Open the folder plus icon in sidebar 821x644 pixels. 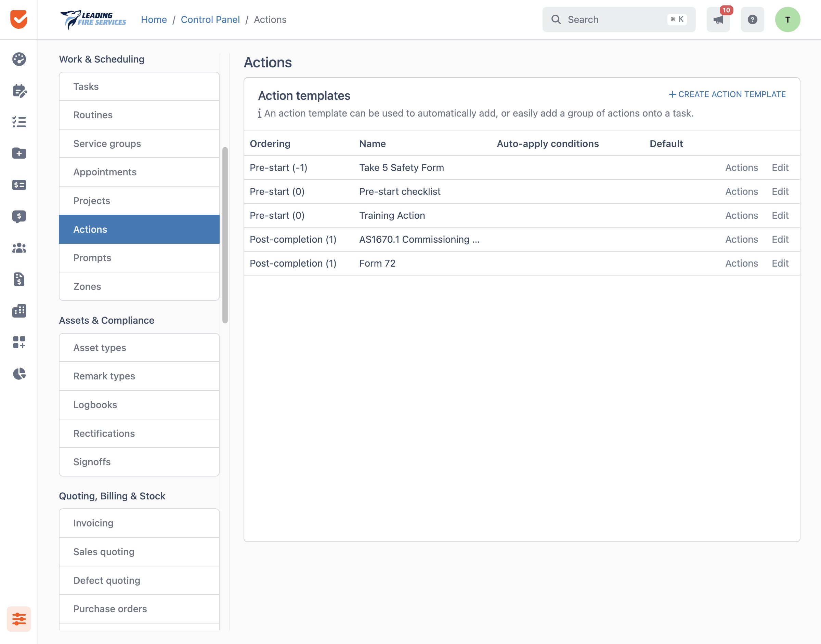(19, 153)
